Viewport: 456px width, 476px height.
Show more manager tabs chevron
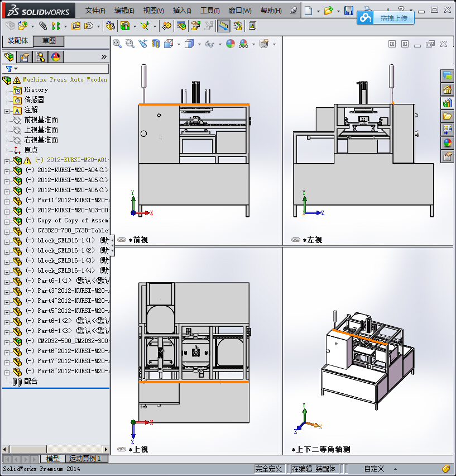[104, 57]
